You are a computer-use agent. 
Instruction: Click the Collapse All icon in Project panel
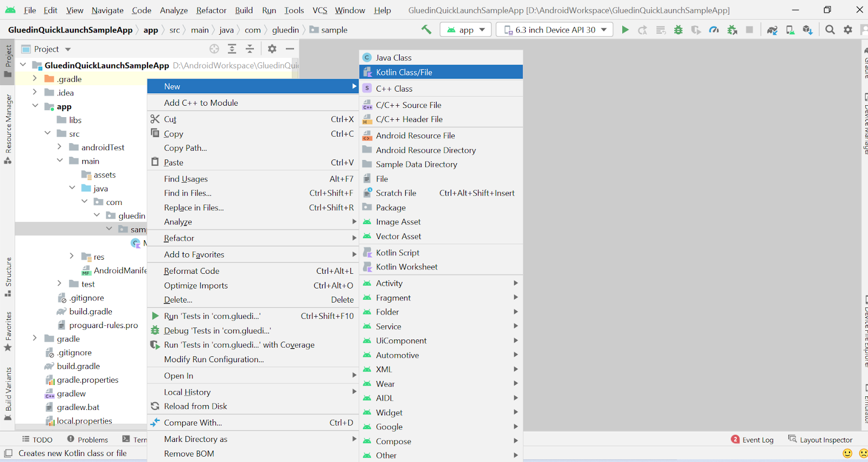(x=250, y=49)
